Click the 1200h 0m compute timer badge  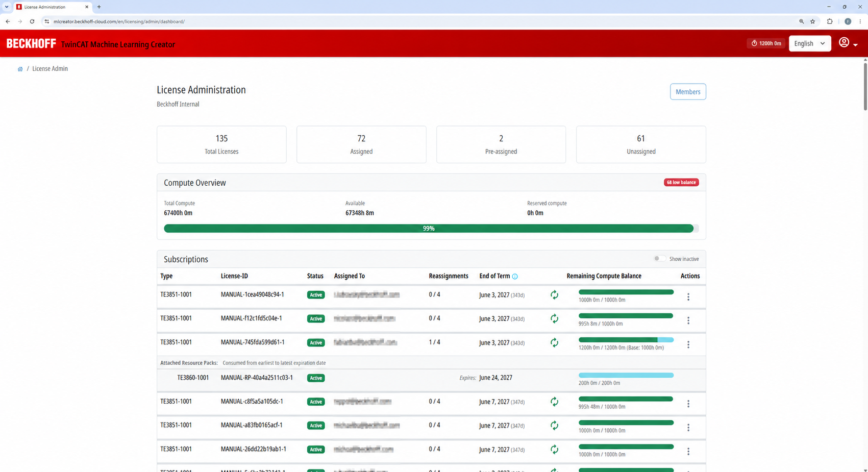766,43
